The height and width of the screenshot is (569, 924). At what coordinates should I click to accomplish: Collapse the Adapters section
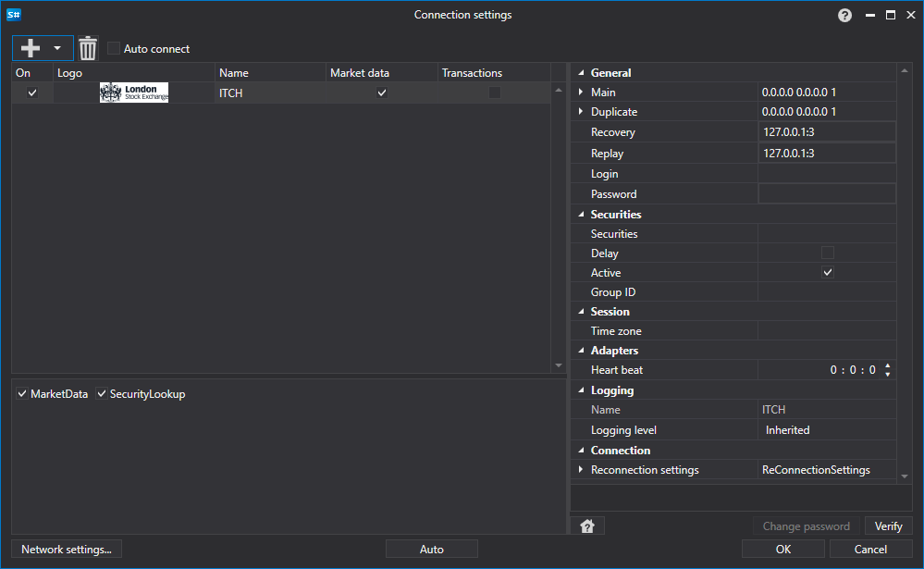pos(581,351)
